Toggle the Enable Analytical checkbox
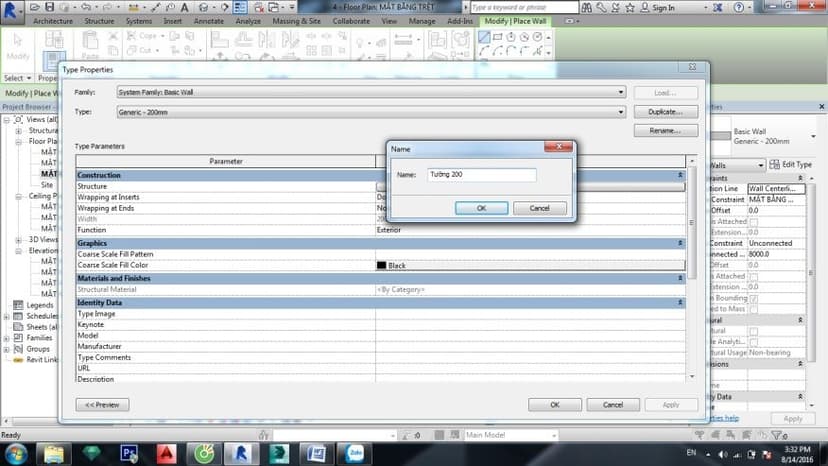828x466 pixels. tap(754, 342)
